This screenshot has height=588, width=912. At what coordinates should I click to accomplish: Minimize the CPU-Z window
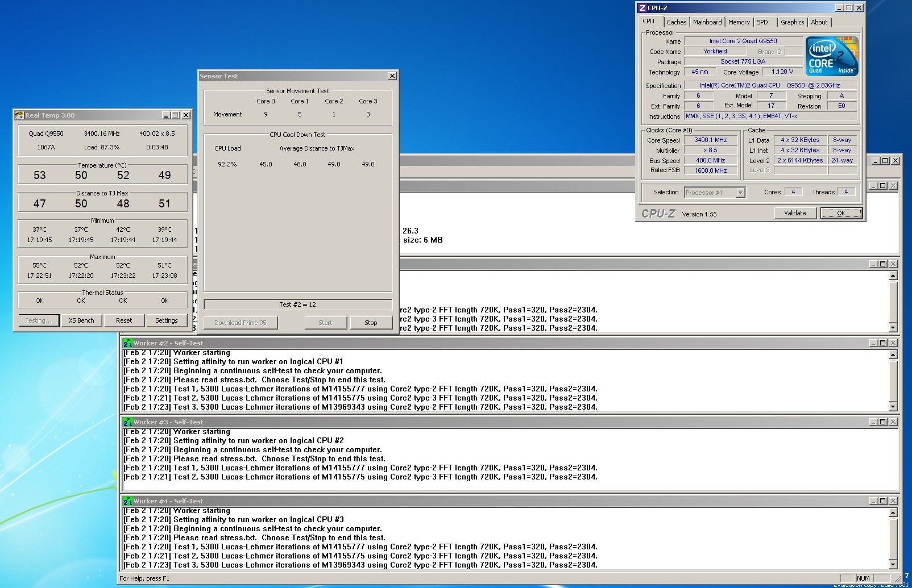click(839, 8)
